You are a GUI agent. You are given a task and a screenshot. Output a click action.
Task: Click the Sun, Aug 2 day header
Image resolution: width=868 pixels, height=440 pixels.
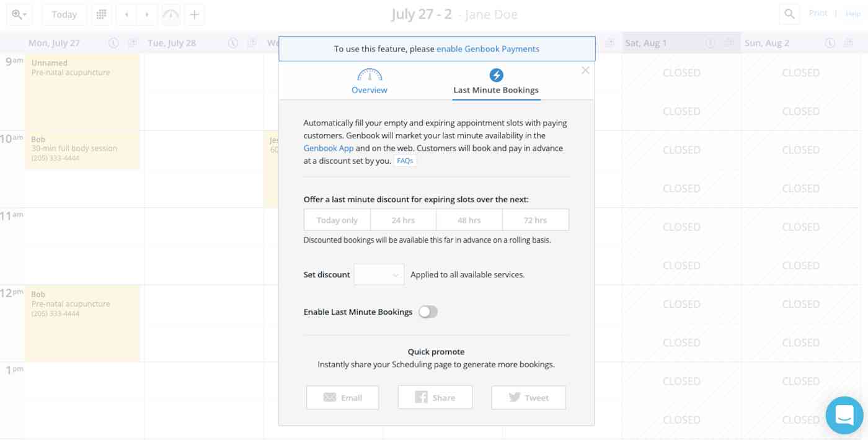(x=767, y=43)
